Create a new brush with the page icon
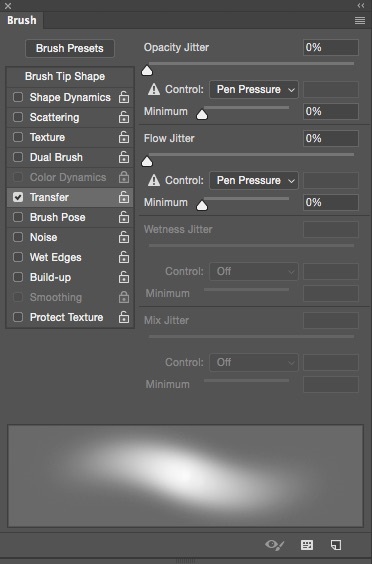Screen dimensions: 372x564 336,545
